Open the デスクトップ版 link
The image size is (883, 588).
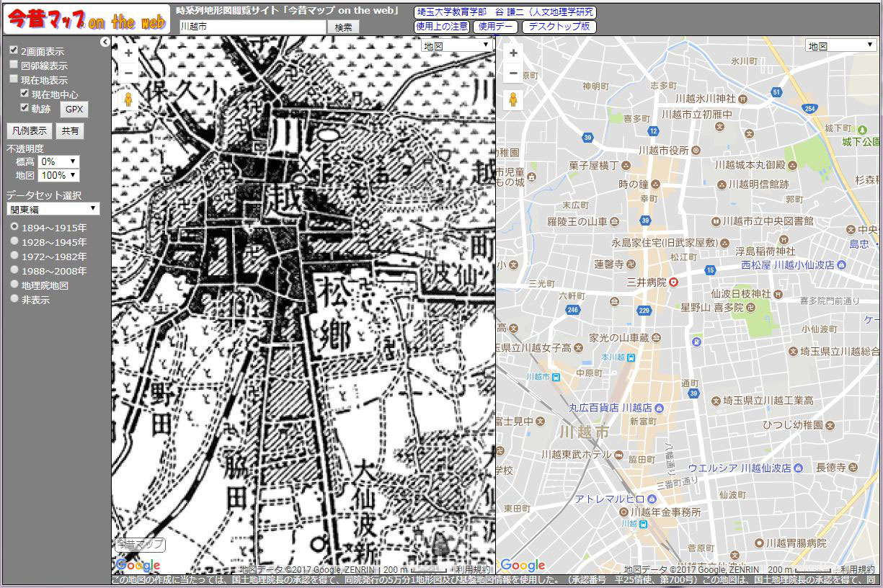(559, 27)
